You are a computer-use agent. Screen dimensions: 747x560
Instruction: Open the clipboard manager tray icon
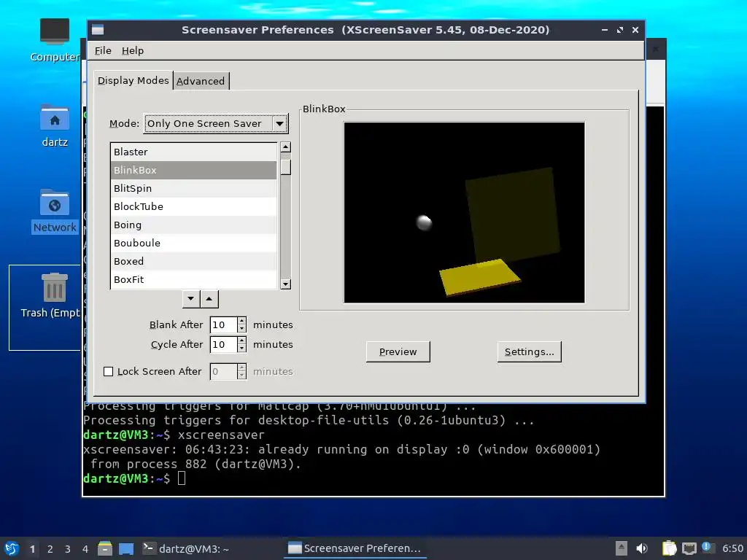pyautogui.click(x=669, y=548)
